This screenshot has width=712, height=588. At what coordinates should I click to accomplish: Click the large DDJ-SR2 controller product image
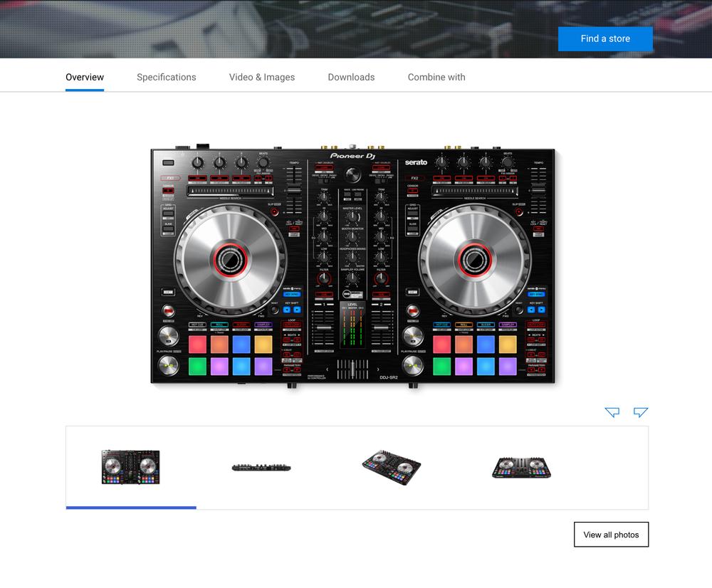pos(353,266)
